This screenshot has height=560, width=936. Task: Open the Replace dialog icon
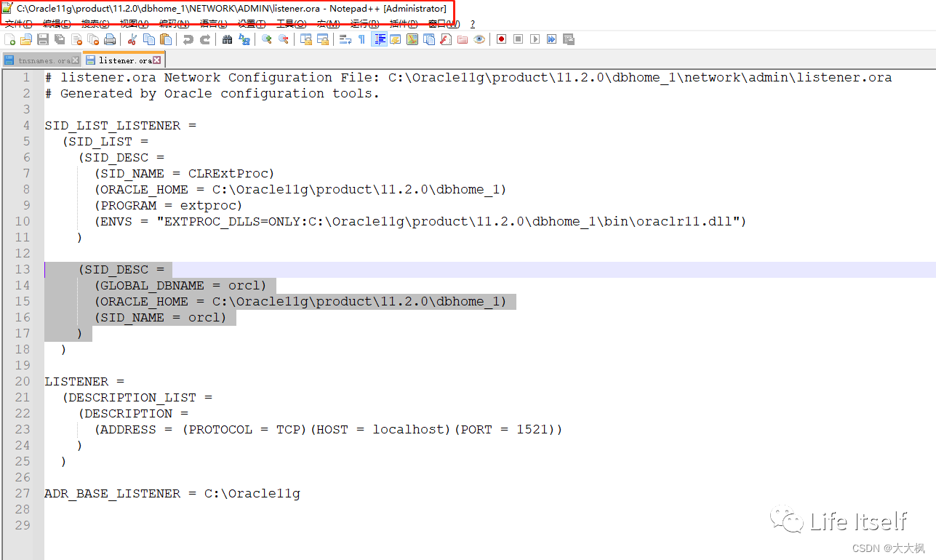click(x=245, y=39)
